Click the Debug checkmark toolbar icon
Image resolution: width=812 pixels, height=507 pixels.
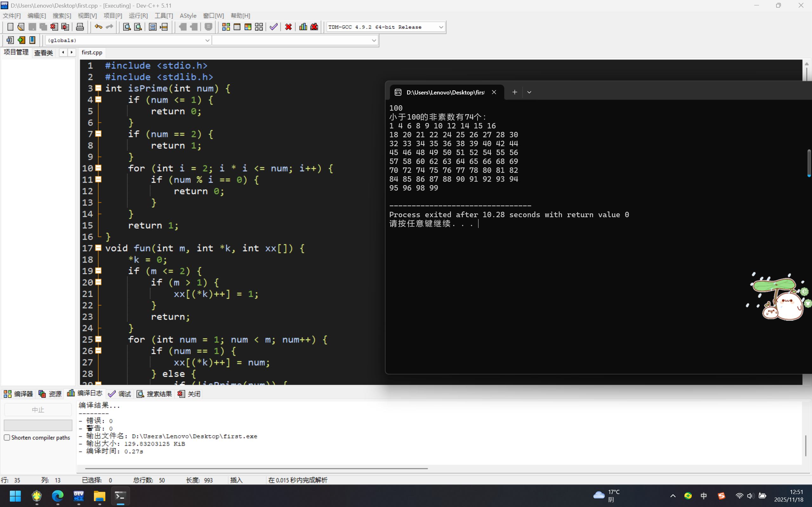pyautogui.click(x=274, y=27)
